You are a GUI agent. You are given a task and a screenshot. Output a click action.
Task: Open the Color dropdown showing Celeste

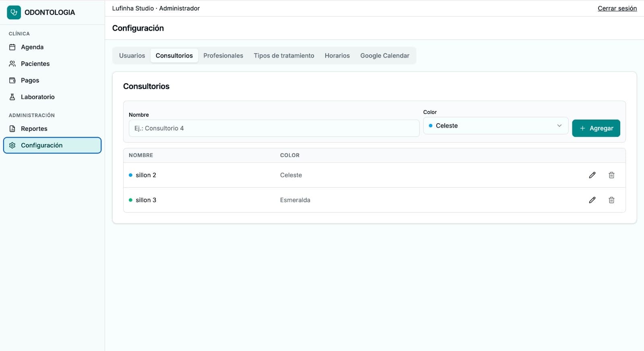[495, 126]
